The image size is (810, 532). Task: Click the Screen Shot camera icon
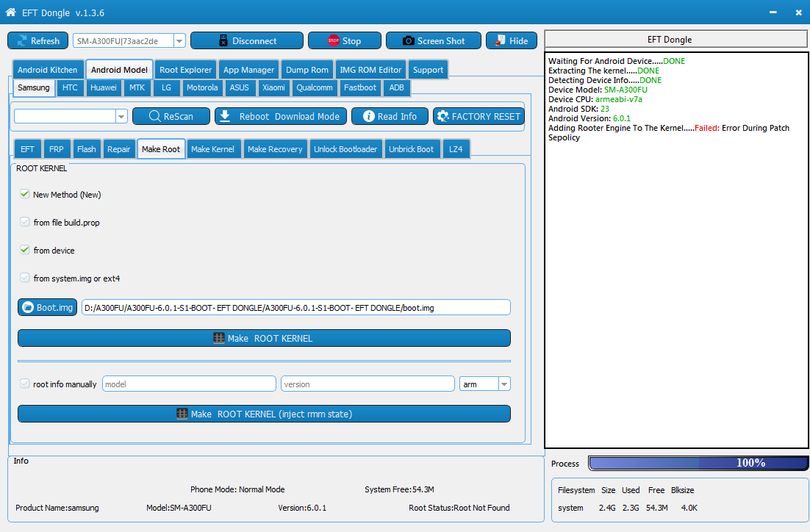click(408, 41)
